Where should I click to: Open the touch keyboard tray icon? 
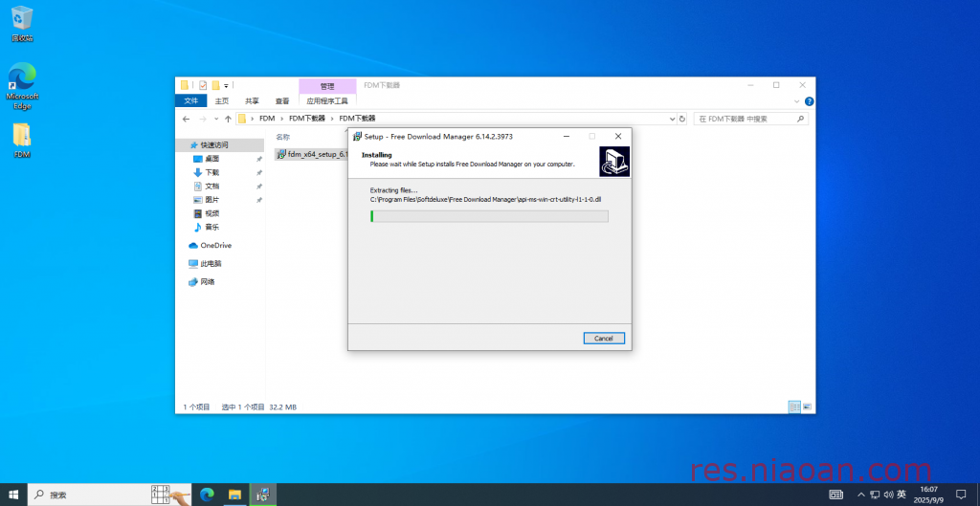(x=835, y=495)
